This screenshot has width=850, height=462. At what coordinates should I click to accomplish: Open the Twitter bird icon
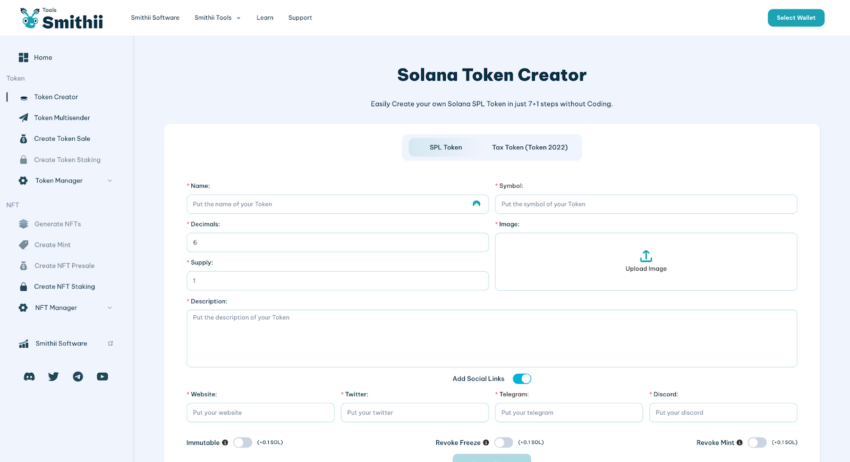click(53, 376)
